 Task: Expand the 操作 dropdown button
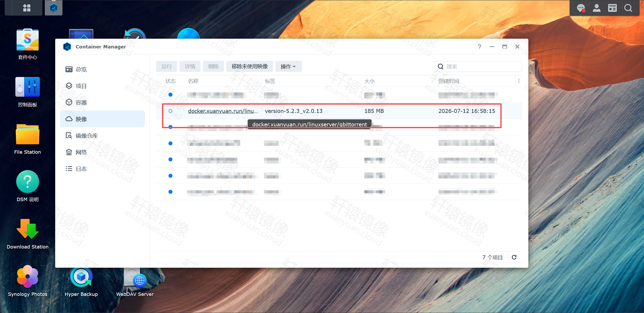click(289, 66)
